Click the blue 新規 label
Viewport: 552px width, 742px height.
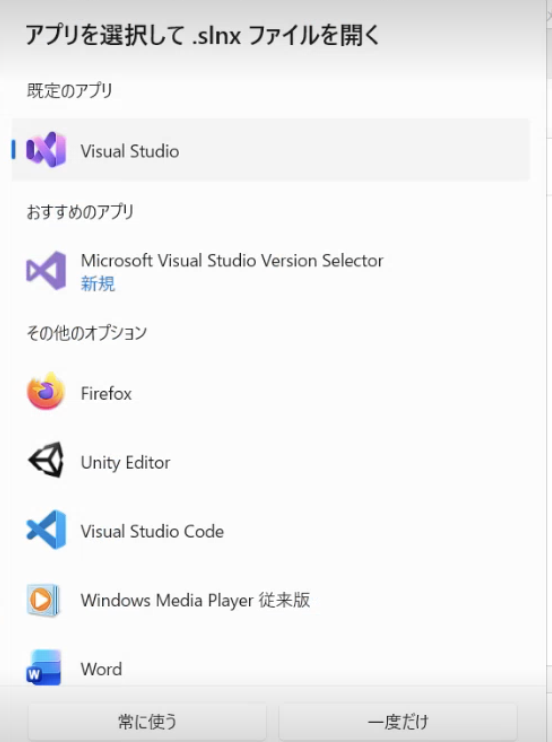pos(98,284)
